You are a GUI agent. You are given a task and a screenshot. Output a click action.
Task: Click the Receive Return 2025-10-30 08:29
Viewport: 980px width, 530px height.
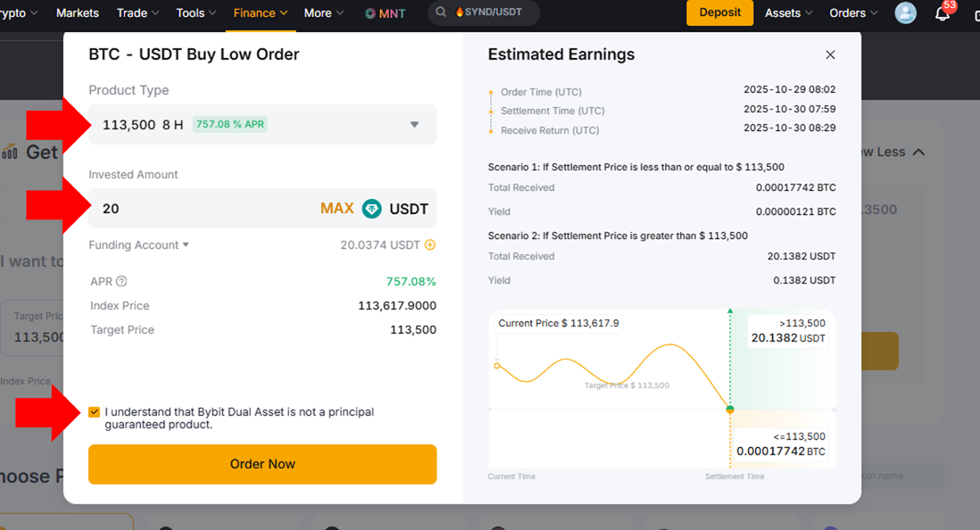click(x=790, y=128)
